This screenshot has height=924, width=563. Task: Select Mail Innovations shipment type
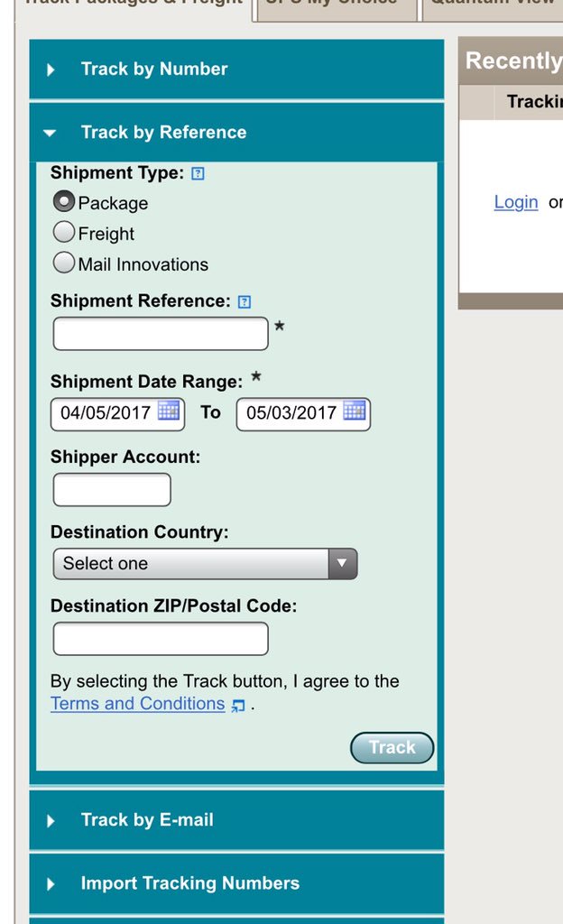[63, 263]
